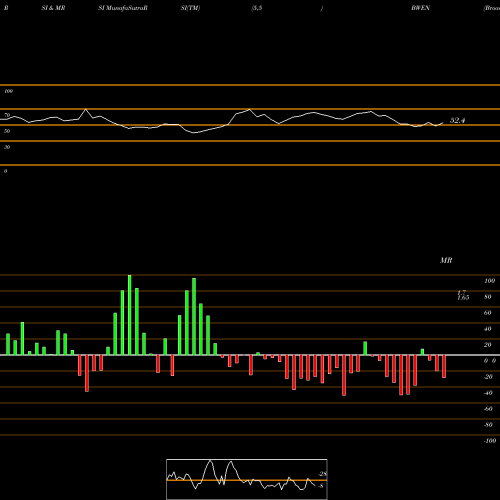Click the -28 value in mini chart
500x500 pixels.
[x=322, y=474]
